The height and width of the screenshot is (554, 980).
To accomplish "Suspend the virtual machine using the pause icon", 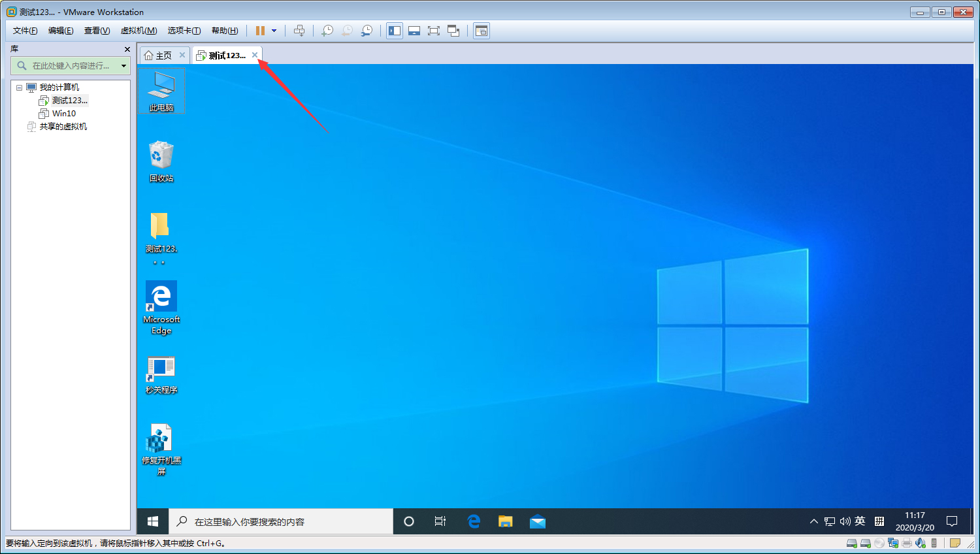I will tap(259, 31).
